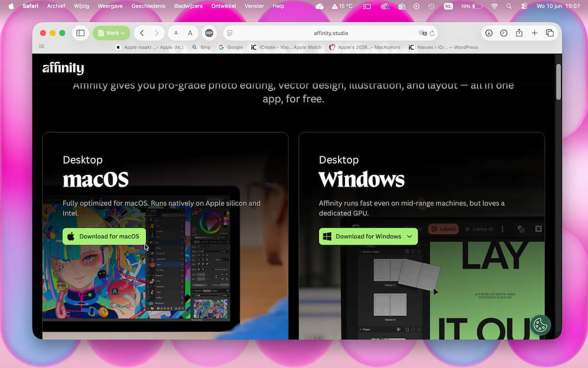Click the macOS heading text

coord(96,179)
